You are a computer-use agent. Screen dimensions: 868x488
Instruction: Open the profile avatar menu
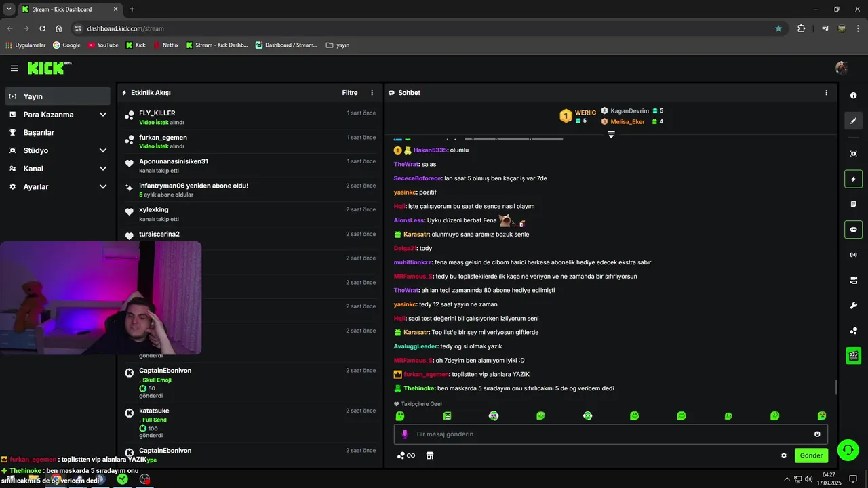coord(842,68)
